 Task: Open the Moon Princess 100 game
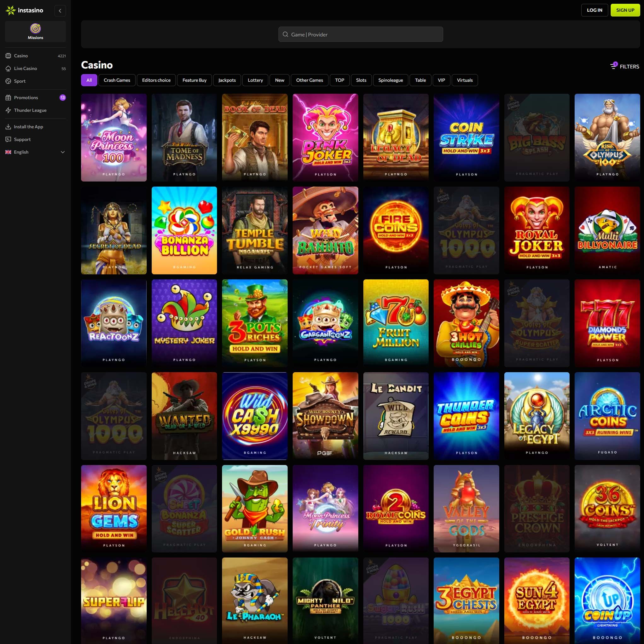114,137
